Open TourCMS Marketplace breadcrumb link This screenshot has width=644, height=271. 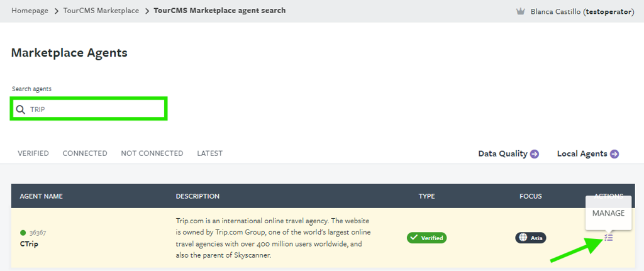[x=101, y=11]
